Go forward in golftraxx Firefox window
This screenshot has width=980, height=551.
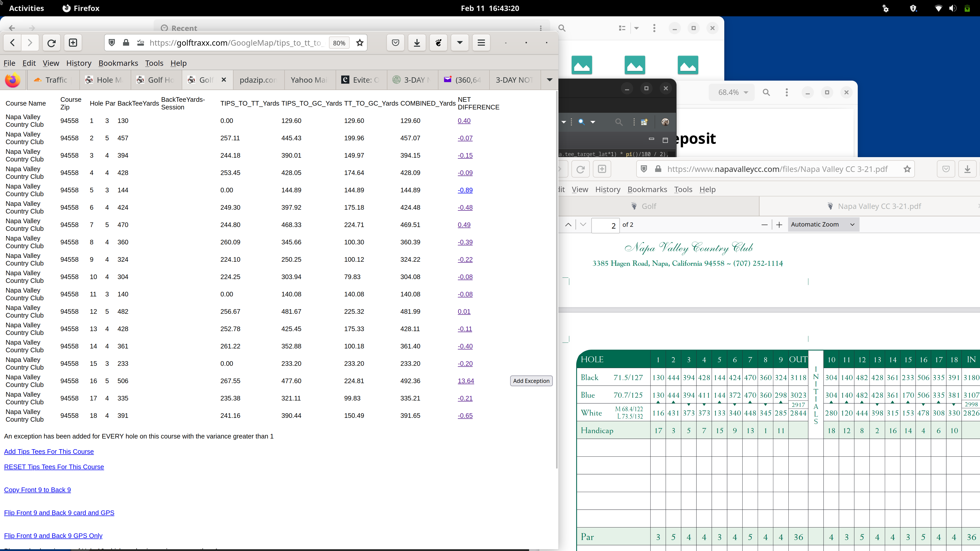(x=30, y=43)
